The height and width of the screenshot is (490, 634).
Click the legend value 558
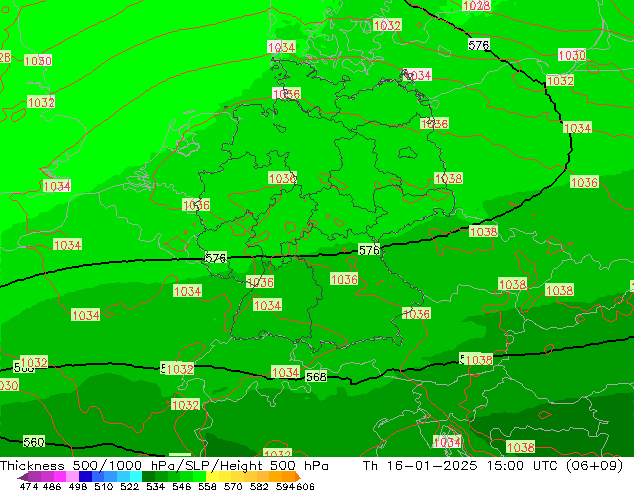click(x=207, y=486)
